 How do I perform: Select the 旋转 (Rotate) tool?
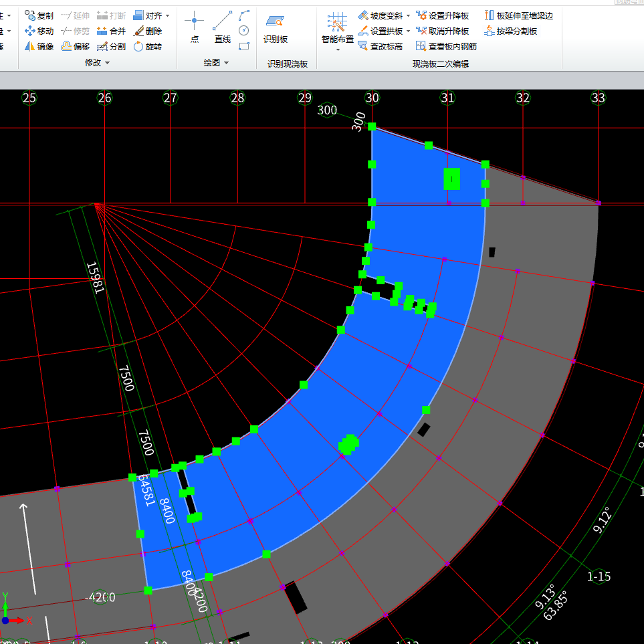[x=147, y=46]
